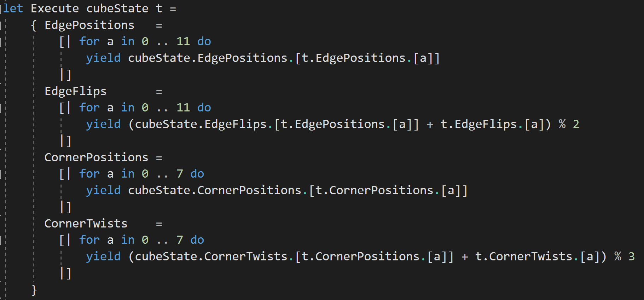Click the opening curly brace of the record
Viewport: 644px width, 300px height.
pos(34,25)
